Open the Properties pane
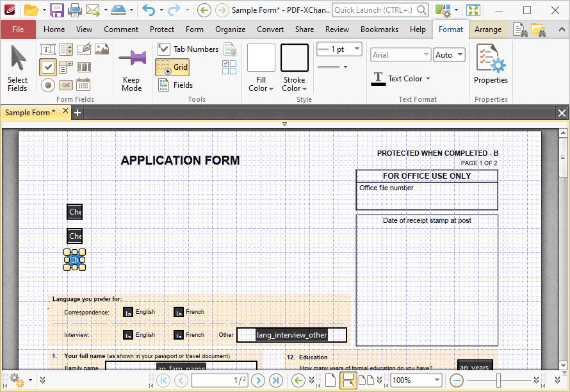The image size is (570, 392). pyautogui.click(x=491, y=64)
